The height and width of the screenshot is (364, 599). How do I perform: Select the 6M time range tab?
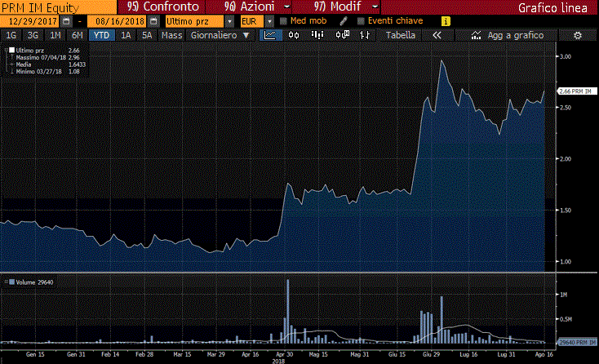(78, 35)
